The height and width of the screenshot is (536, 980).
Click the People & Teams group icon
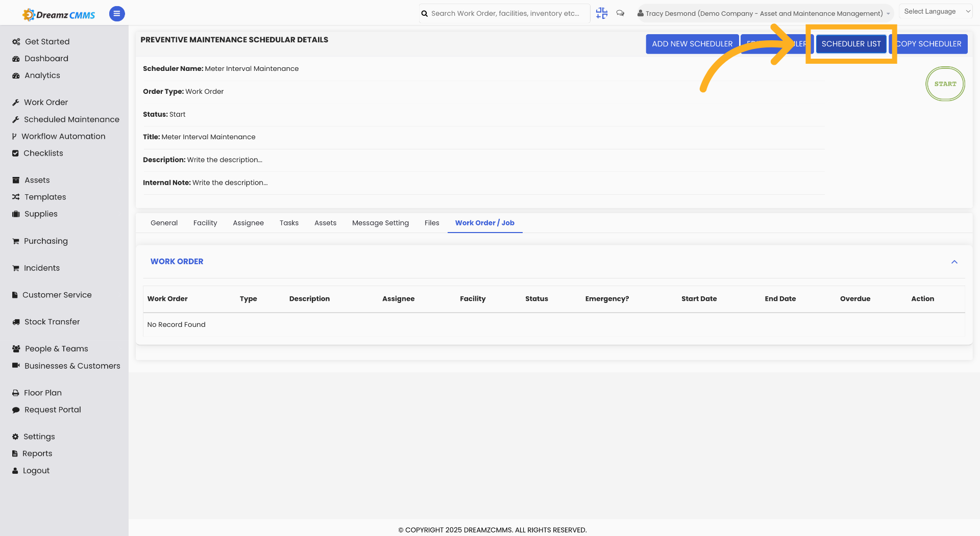(x=16, y=349)
